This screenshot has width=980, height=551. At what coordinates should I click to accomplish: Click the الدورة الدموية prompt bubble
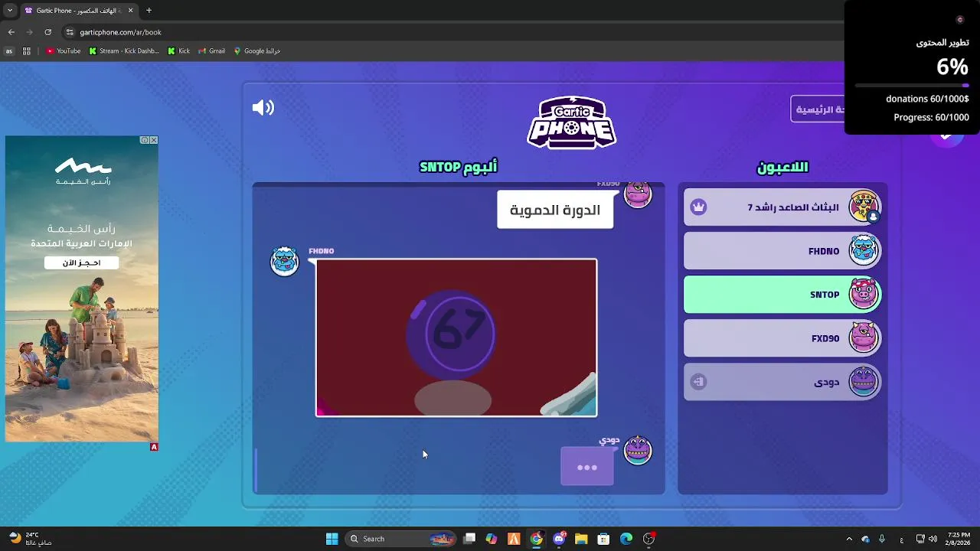(x=555, y=210)
